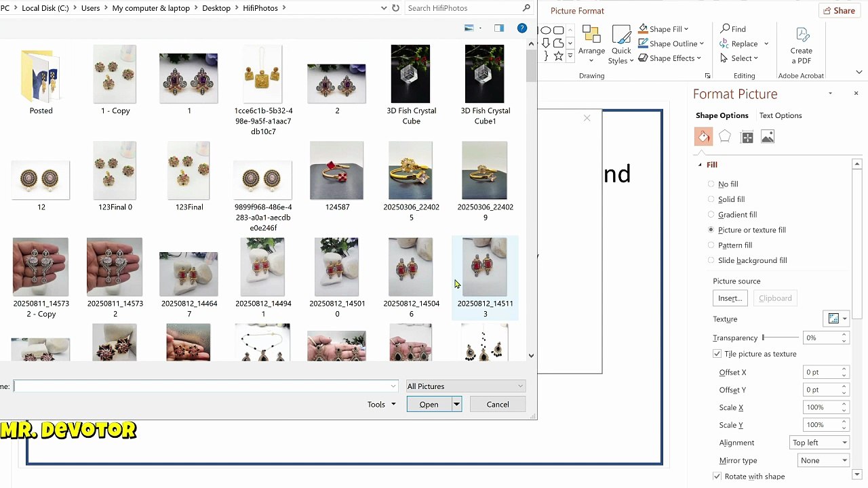The height and width of the screenshot is (488, 868).
Task: Collapse the Fill section
Action: [x=700, y=165]
